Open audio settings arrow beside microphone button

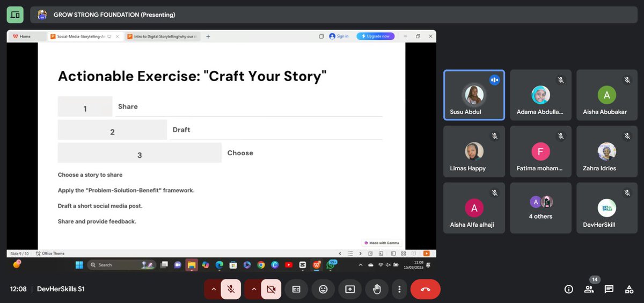214,289
